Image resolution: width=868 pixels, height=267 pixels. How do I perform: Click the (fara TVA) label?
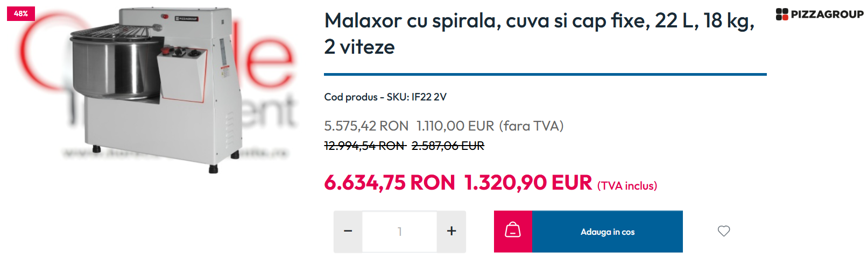[531, 126]
